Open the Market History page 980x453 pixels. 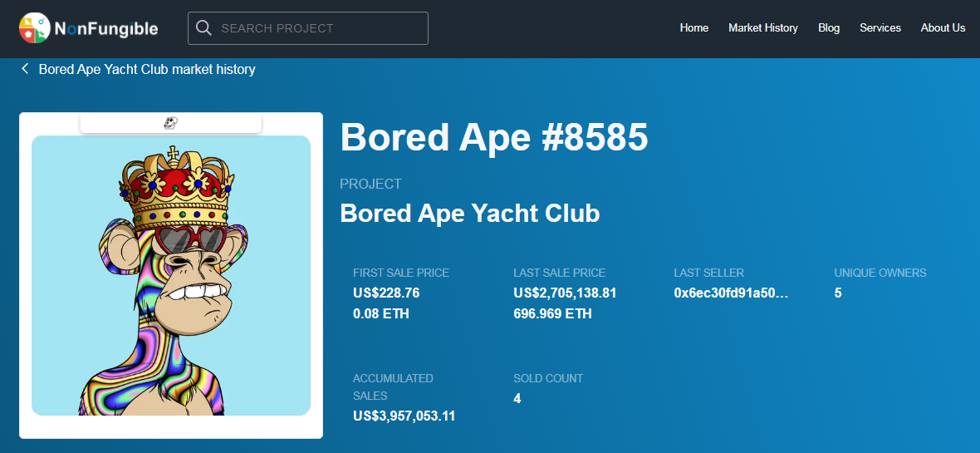point(763,28)
